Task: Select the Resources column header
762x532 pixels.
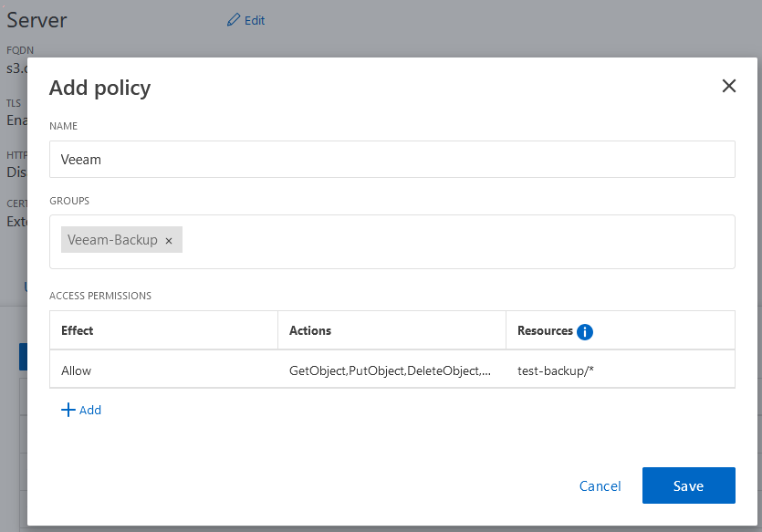Action: click(x=546, y=329)
